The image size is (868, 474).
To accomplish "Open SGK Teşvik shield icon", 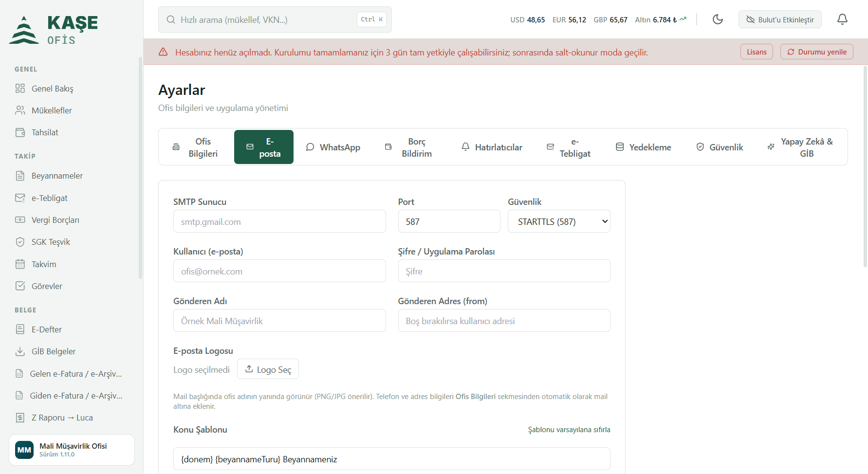I will [x=20, y=242].
